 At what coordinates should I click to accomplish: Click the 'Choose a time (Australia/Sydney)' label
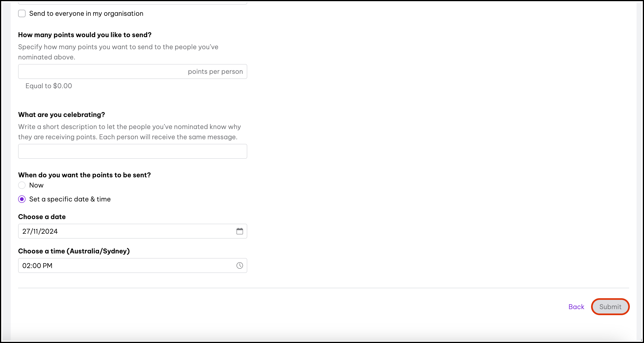[x=74, y=251]
